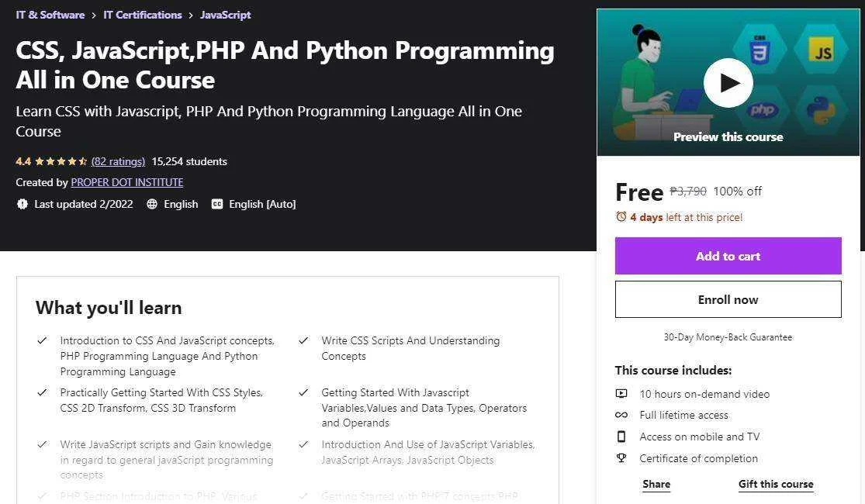The width and height of the screenshot is (865, 504).
Task: Open the IT Certifications breadcrumb
Action: pos(142,15)
